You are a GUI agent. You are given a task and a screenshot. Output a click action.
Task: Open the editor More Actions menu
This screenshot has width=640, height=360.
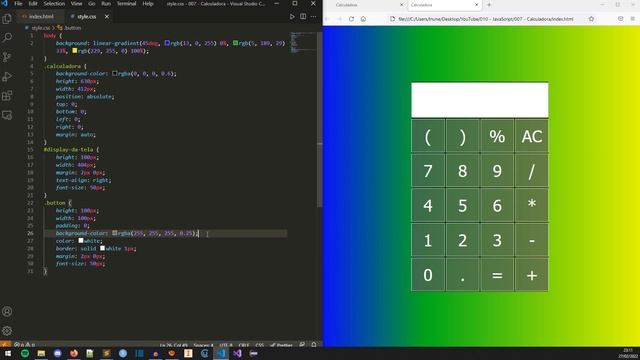(x=313, y=17)
